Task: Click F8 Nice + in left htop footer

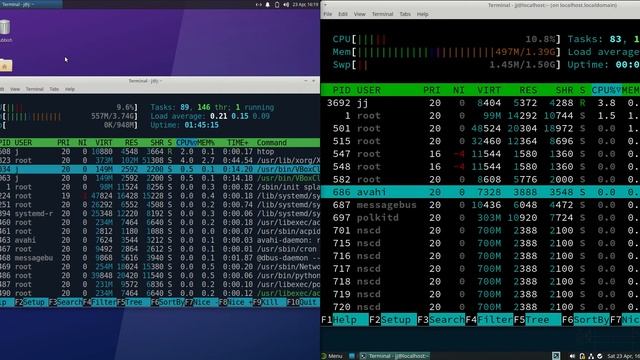Action: point(236,302)
